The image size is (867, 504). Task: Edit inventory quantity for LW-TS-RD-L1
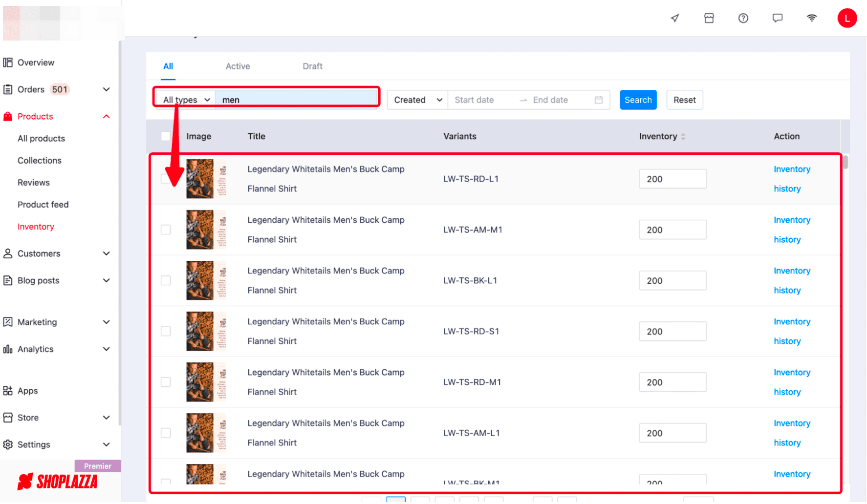[672, 179]
